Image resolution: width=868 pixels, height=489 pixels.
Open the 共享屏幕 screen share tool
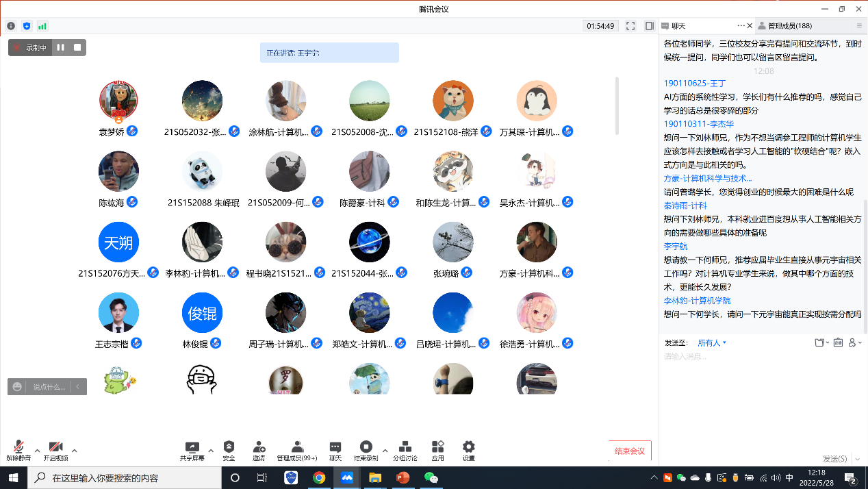[192, 450]
